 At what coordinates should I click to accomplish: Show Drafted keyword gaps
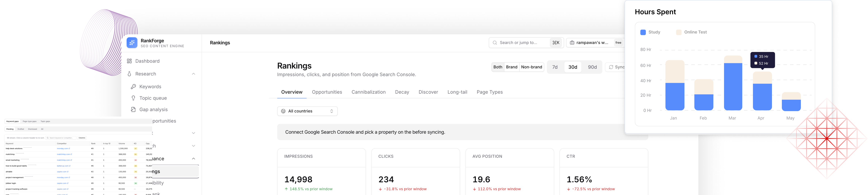[x=21, y=129]
